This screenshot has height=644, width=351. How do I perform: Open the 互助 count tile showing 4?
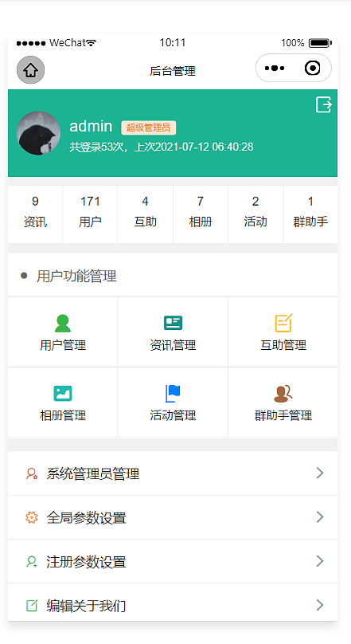pyautogui.click(x=145, y=214)
